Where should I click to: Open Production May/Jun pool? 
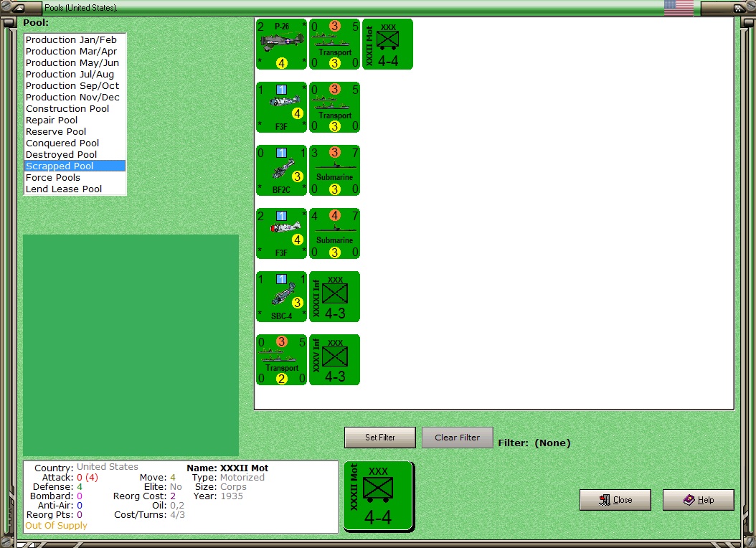pyautogui.click(x=75, y=62)
